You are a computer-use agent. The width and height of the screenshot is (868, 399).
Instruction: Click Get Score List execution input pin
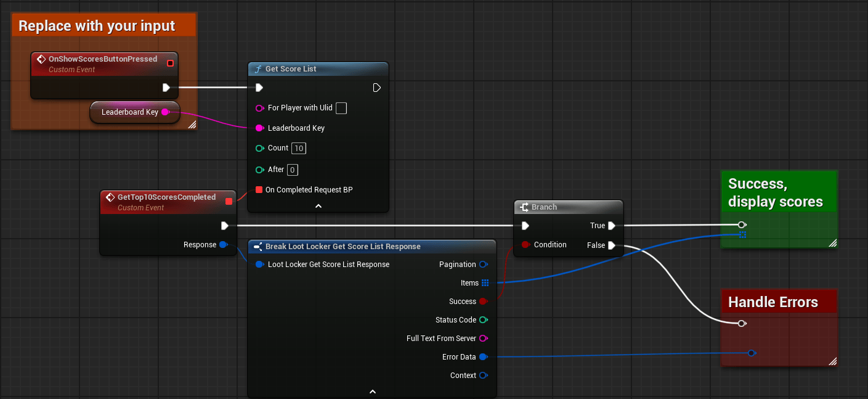click(x=259, y=88)
